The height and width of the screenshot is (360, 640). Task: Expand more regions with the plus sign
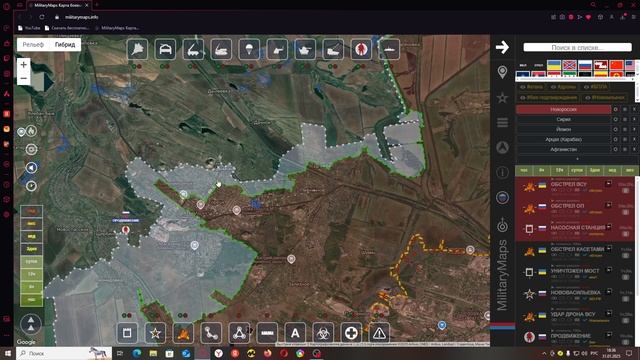[577, 159]
